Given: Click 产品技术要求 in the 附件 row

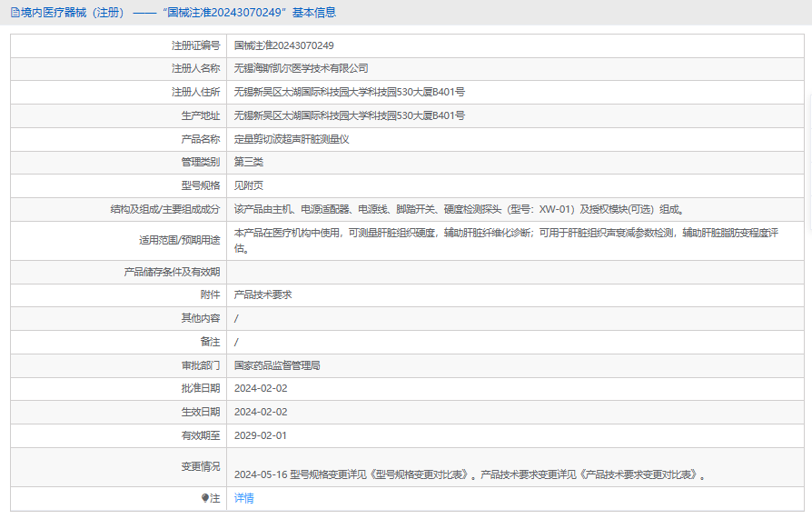Looking at the screenshot, I should (262, 294).
